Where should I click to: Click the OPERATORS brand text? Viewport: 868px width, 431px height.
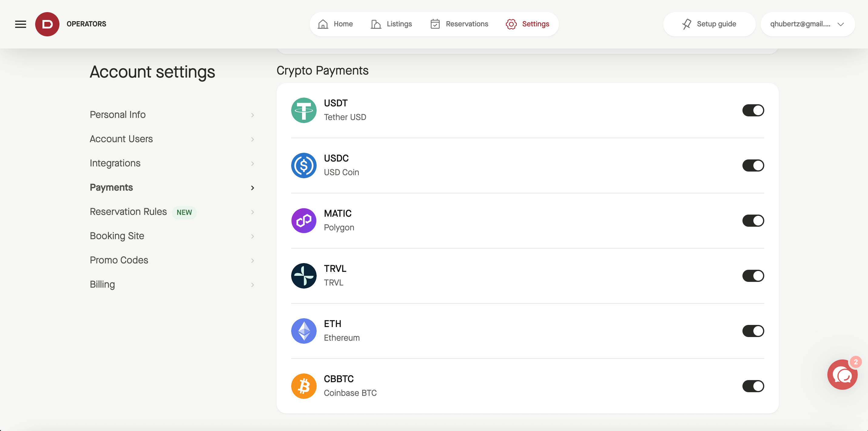point(86,24)
